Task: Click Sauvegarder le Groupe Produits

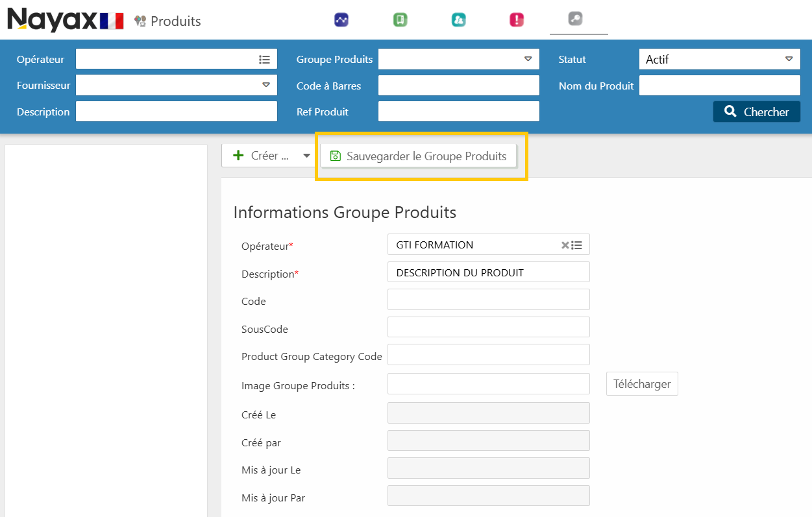Action: click(419, 156)
